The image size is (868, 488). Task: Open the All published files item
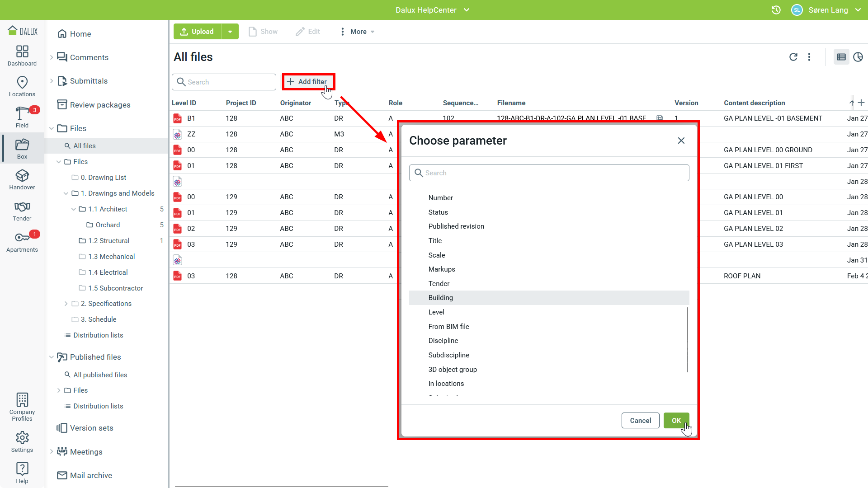(x=100, y=375)
